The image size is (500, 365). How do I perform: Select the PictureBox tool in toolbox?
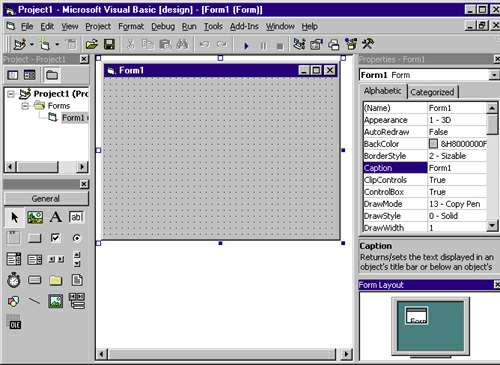click(35, 217)
